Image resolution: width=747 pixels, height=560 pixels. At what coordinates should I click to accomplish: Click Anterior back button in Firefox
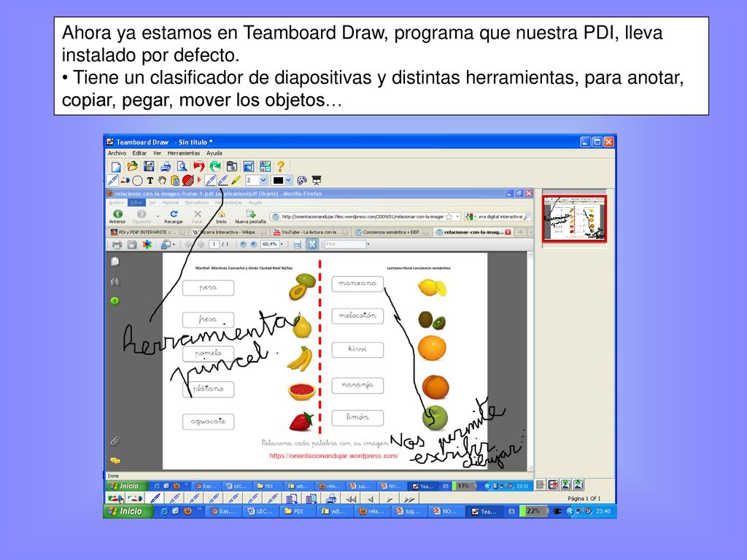click(x=117, y=217)
